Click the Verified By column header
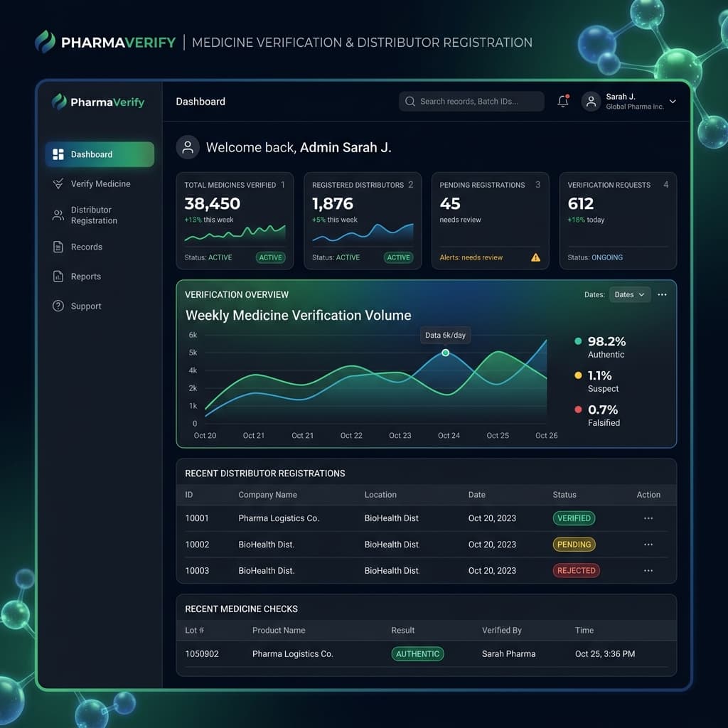 [x=501, y=631]
